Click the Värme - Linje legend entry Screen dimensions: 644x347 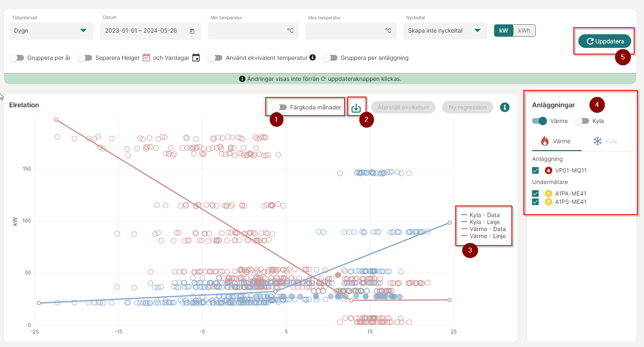[x=483, y=236]
